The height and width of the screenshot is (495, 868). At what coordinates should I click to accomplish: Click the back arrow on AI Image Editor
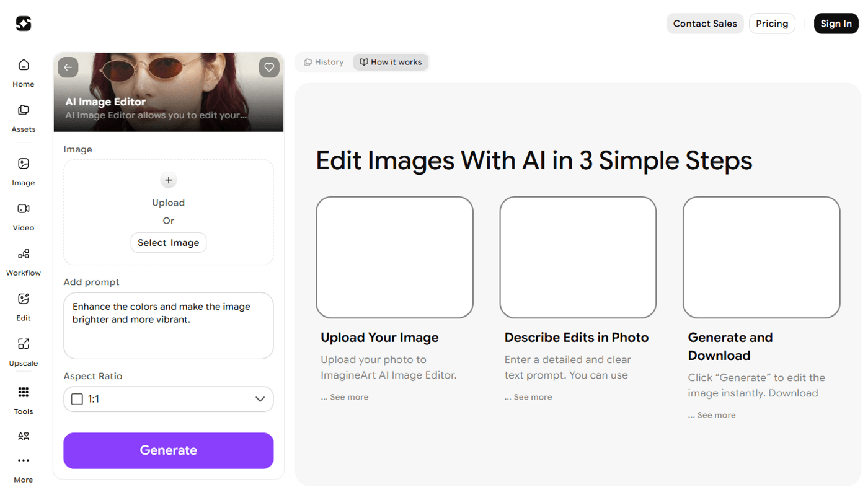point(68,68)
